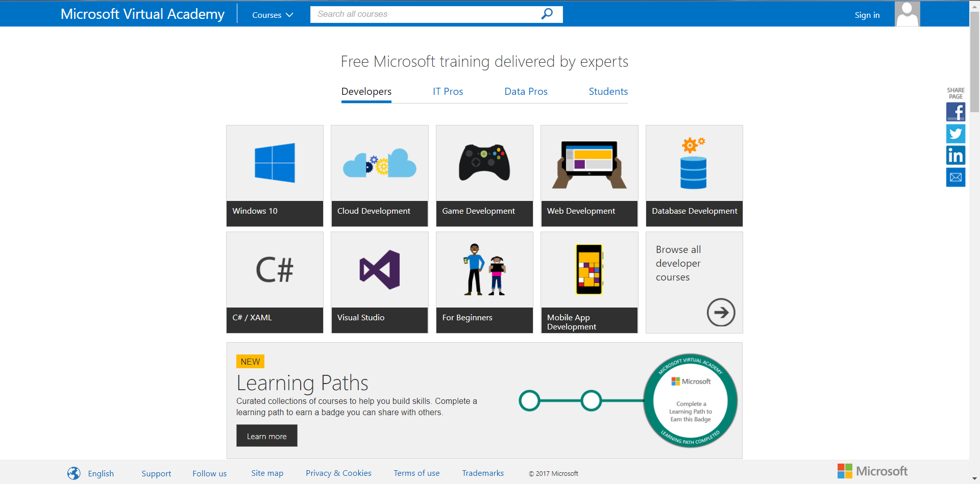Share page on Facebook
This screenshot has width=980, height=484.
pos(955,112)
